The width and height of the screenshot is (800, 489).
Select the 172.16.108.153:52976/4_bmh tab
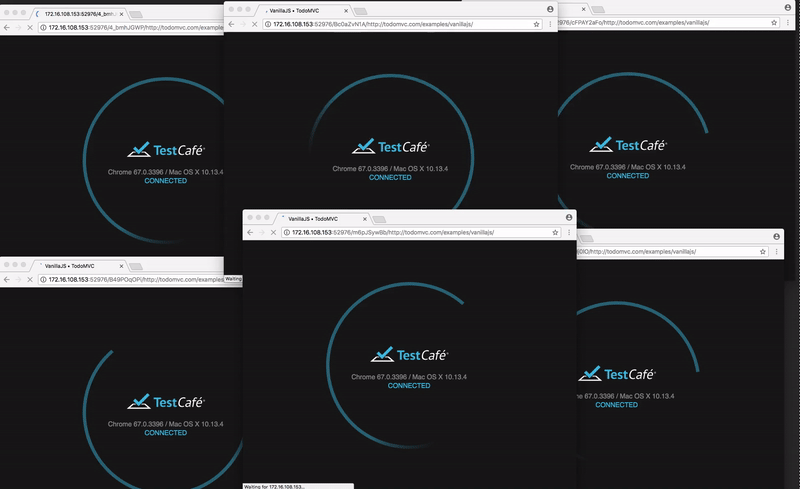[x=79, y=14]
